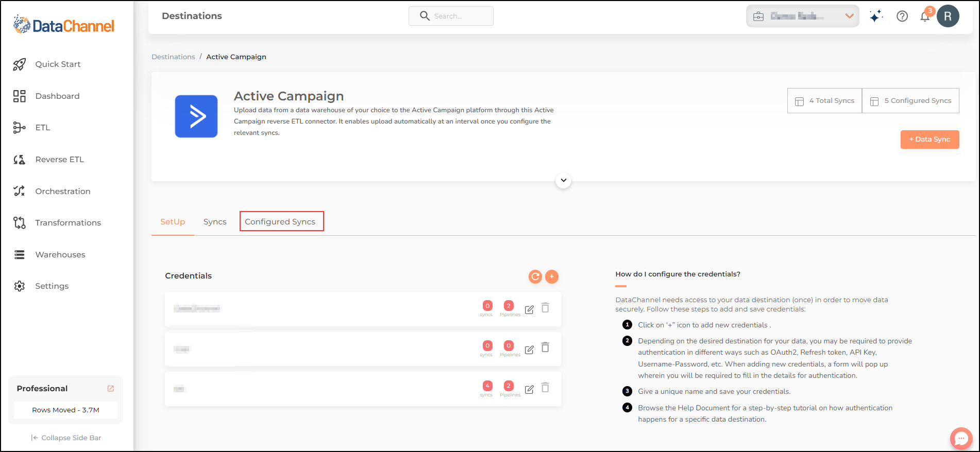The width and height of the screenshot is (980, 452).
Task: Open the Transformations section
Action: (x=68, y=223)
